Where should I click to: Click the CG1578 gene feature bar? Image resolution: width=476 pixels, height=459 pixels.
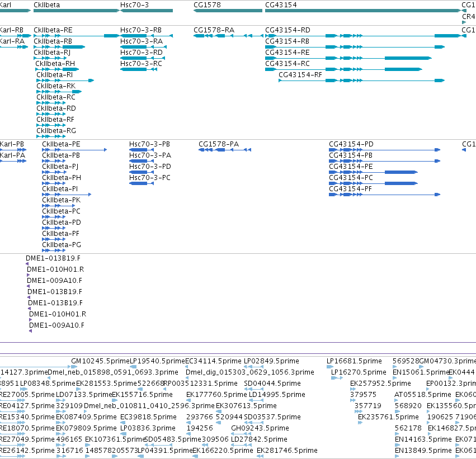click(x=228, y=11)
